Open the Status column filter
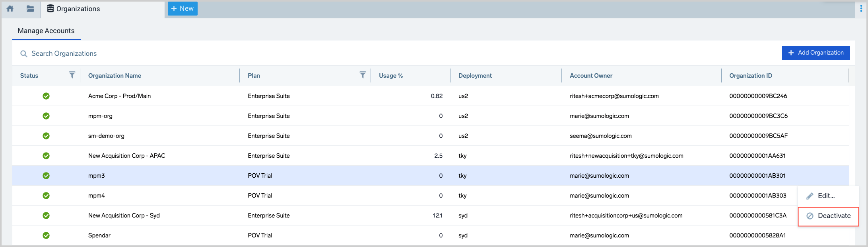Screen dimensions: 868x247 click(72, 75)
